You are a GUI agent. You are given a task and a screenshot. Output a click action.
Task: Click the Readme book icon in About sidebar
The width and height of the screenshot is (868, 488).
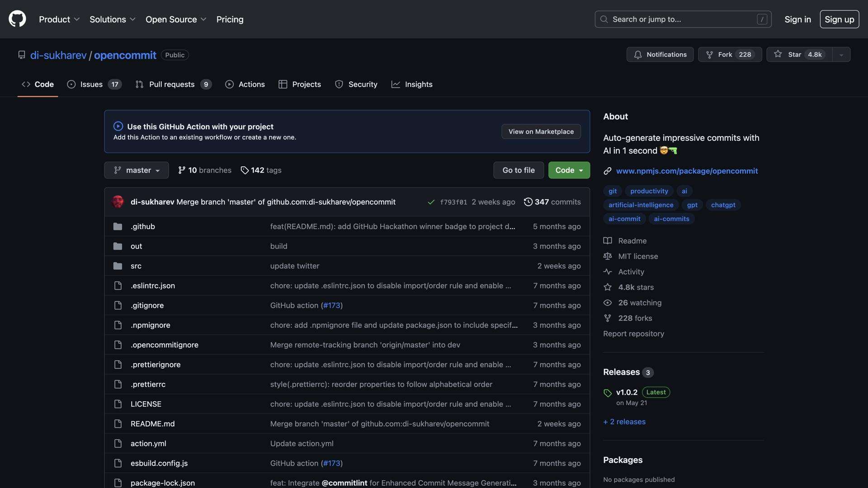[607, 240]
